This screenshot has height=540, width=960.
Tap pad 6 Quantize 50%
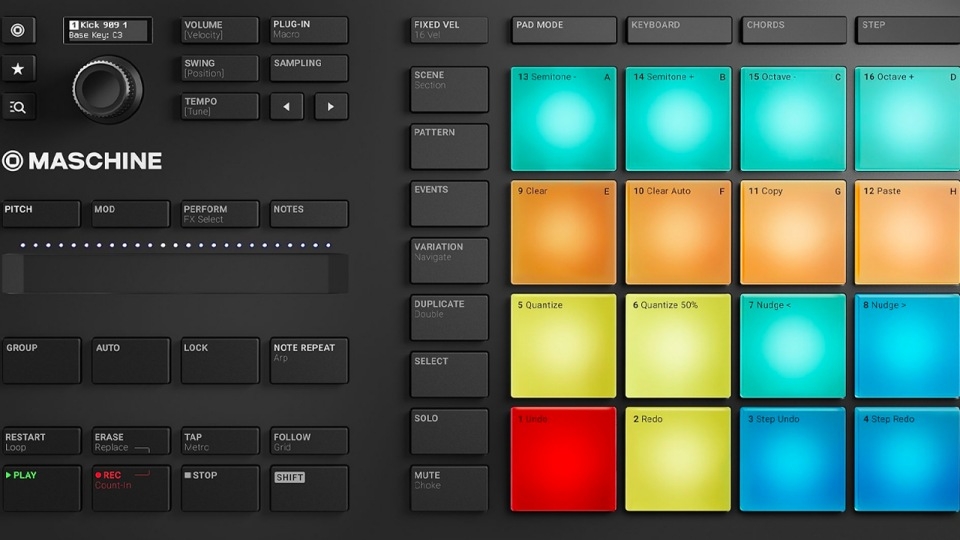[x=678, y=347]
